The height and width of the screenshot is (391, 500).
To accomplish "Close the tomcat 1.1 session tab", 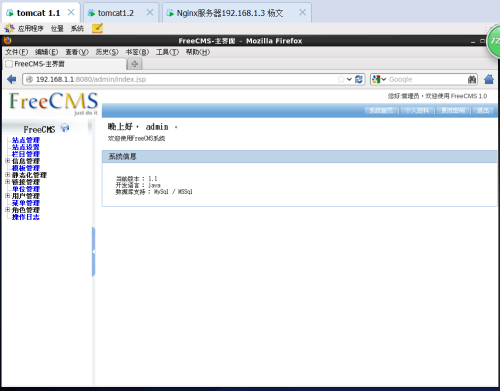I will (x=71, y=13).
